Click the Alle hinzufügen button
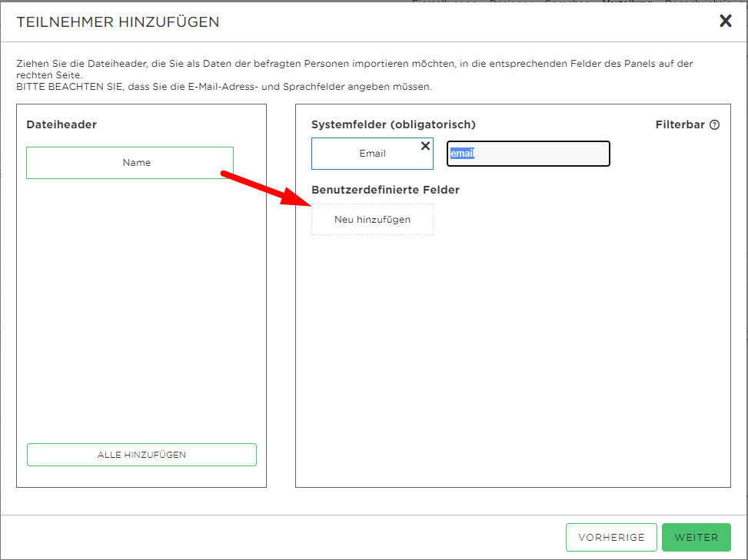748x560 pixels. point(141,455)
